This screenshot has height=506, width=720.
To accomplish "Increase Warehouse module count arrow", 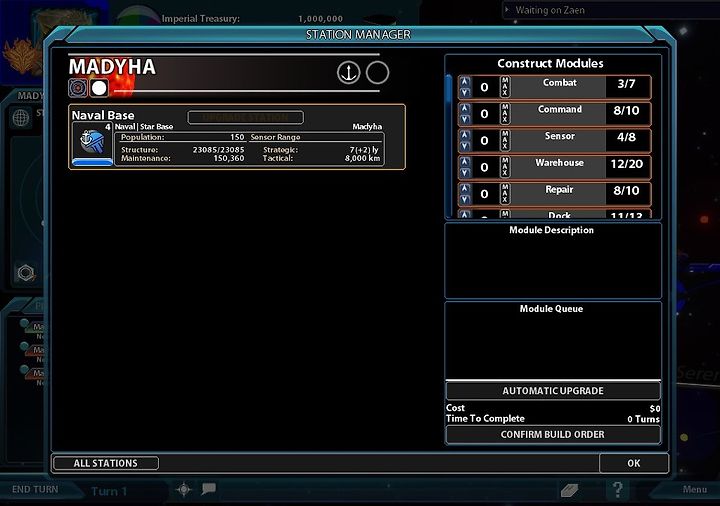I will pyautogui.click(x=465, y=161).
